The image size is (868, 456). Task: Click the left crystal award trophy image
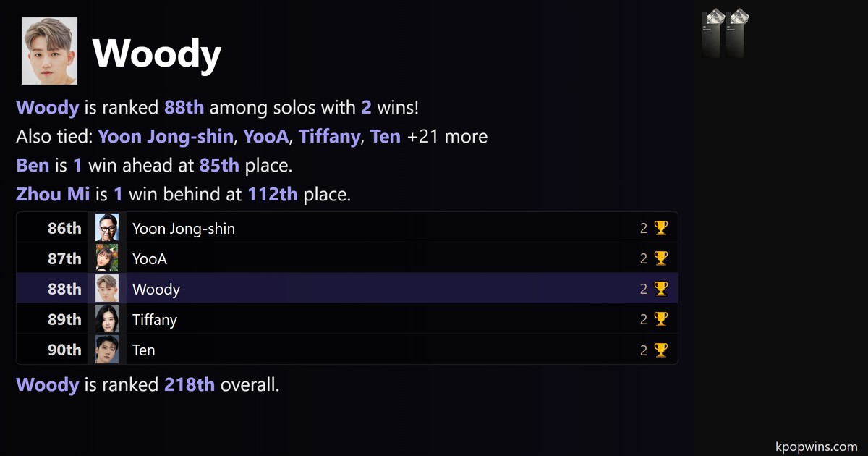713,33
